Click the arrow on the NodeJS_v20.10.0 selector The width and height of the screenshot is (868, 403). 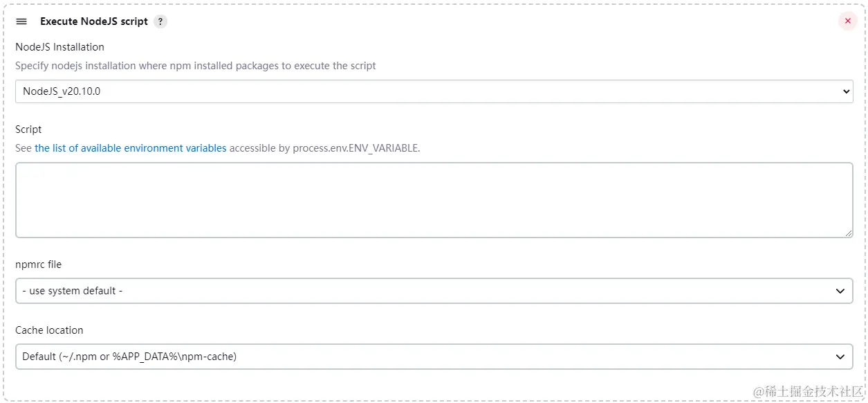tap(846, 91)
